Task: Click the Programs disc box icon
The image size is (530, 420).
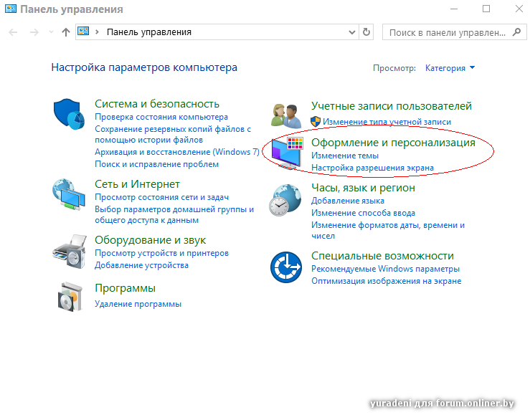Action: click(x=70, y=297)
